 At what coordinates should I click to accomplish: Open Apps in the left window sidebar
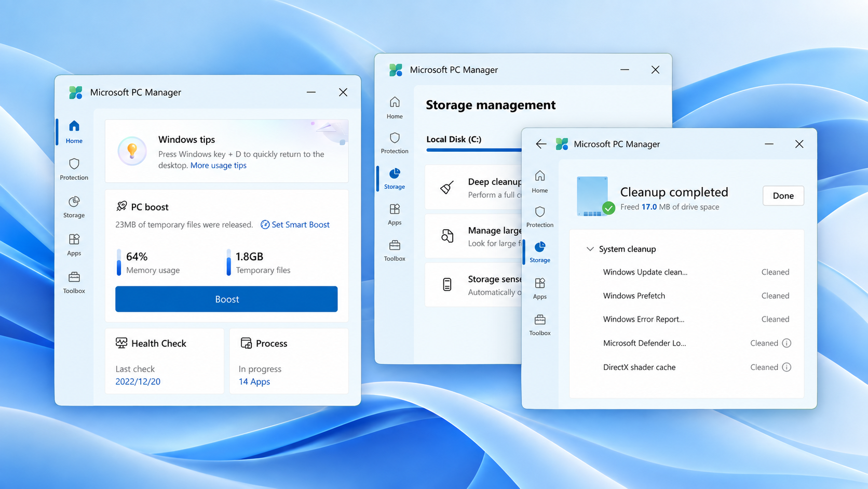[74, 245]
